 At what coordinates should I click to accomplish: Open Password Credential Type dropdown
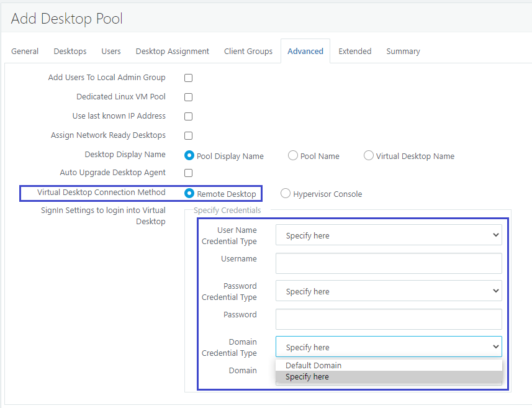[389, 291]
